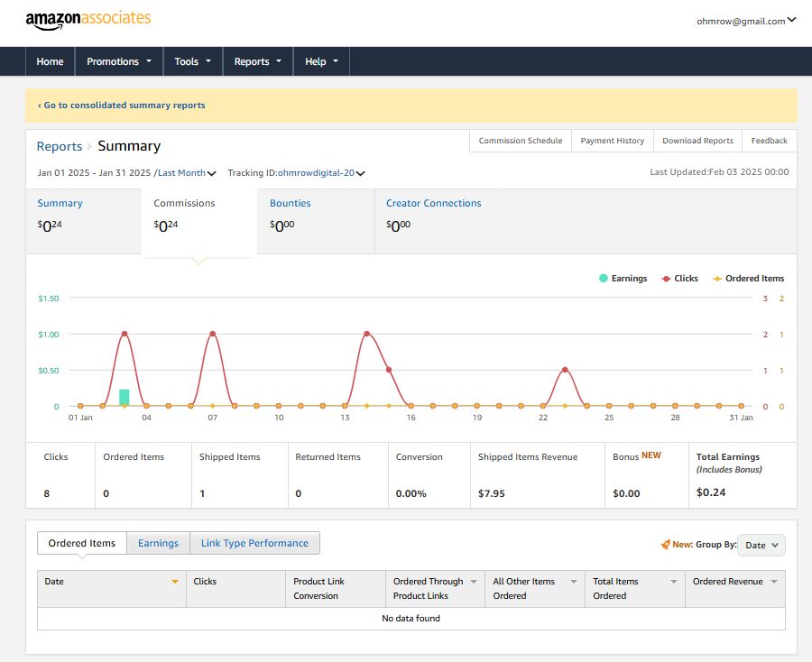Image resolution: width=812 pixels, height=662 pixels.
Task: Open the Tools menu
Action: click(193, 61)
